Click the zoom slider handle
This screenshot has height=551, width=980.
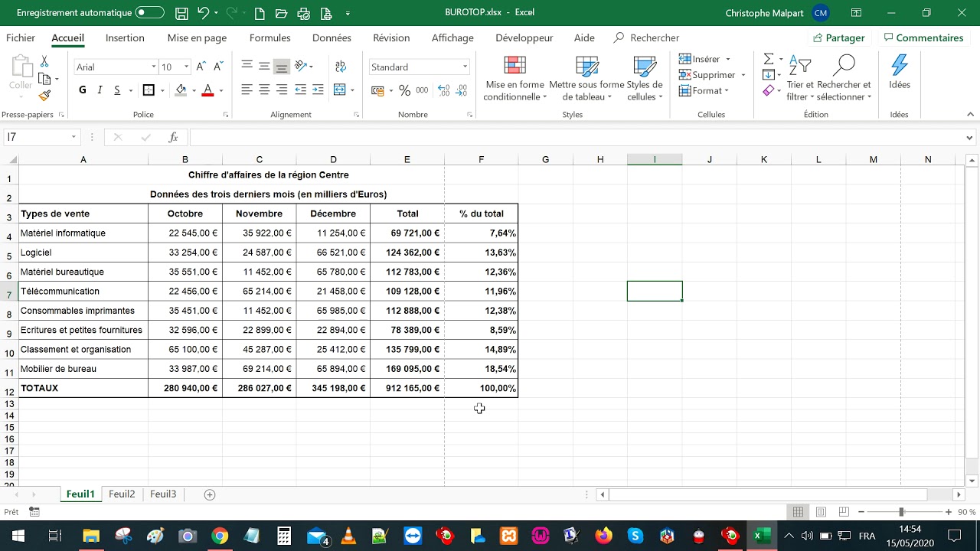(902, 512)
